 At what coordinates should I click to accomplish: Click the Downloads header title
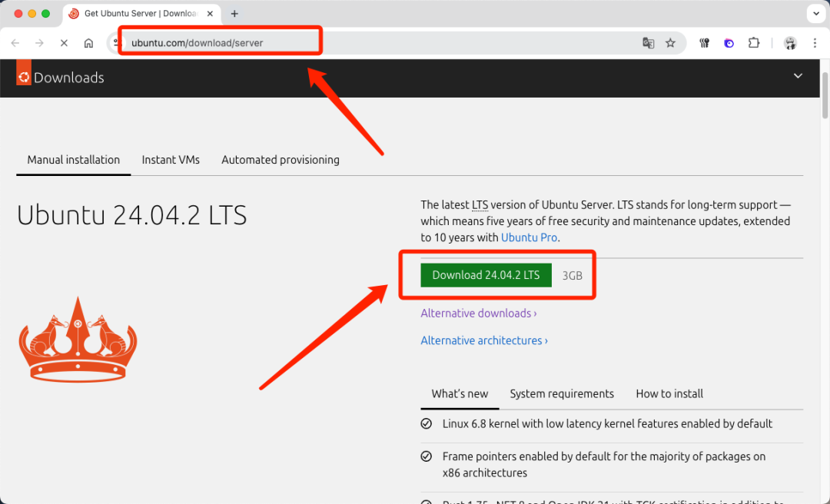click(69, 78)
